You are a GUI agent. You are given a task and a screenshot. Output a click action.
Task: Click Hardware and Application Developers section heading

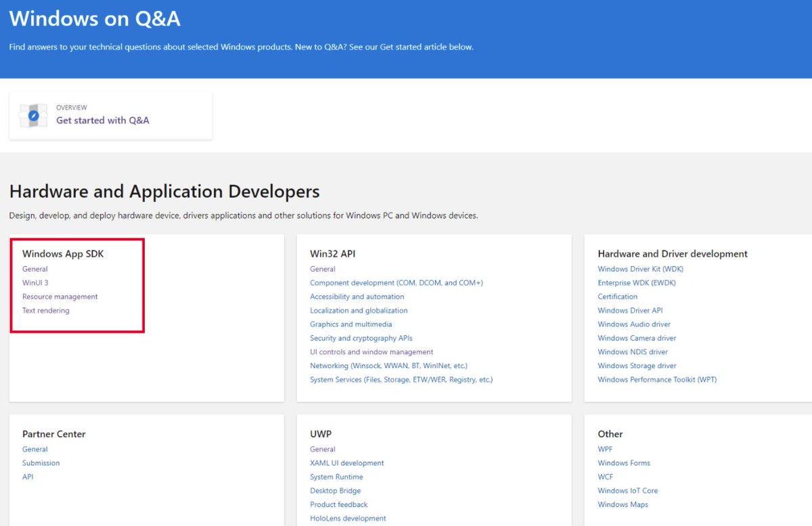click(164, 192)
